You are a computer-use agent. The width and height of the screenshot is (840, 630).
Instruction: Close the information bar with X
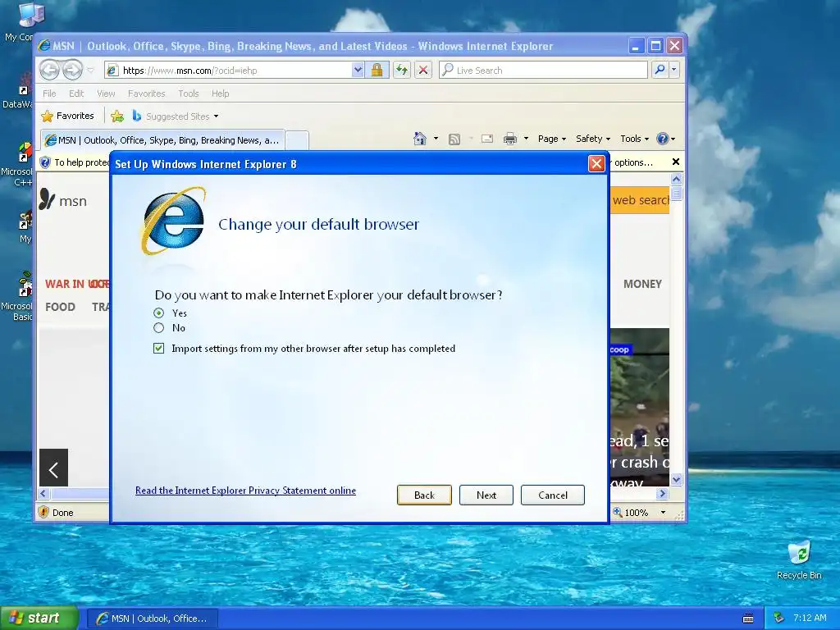tap(676, 162)
